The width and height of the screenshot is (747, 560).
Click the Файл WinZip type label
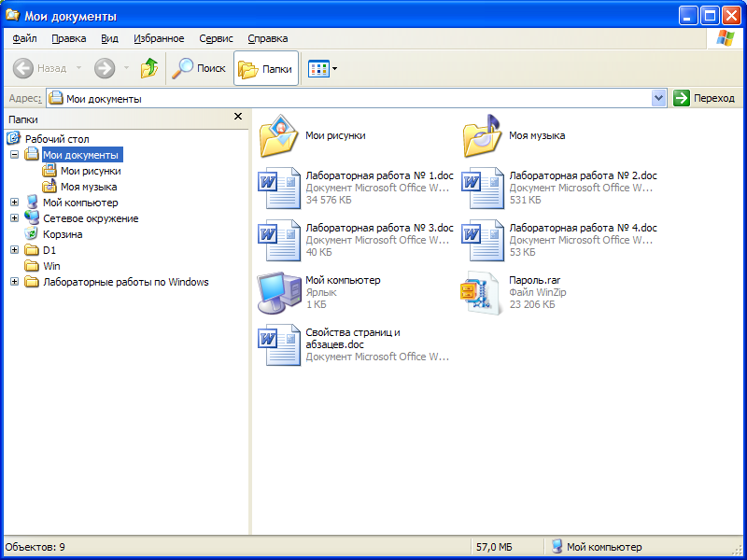pos(538,292)
